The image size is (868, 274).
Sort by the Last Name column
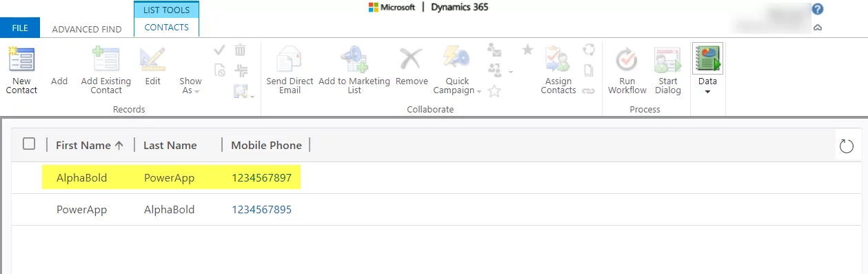(170, 145)
